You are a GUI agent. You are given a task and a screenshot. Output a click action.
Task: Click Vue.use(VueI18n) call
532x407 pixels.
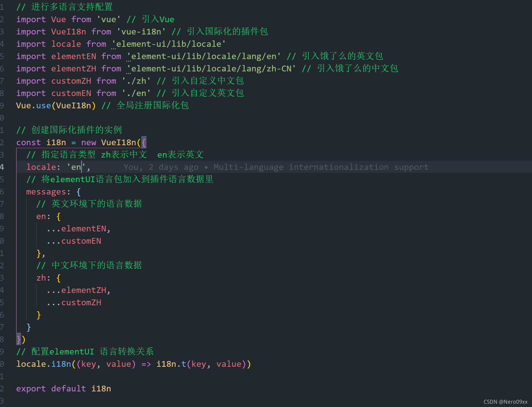tap(56, 106)
